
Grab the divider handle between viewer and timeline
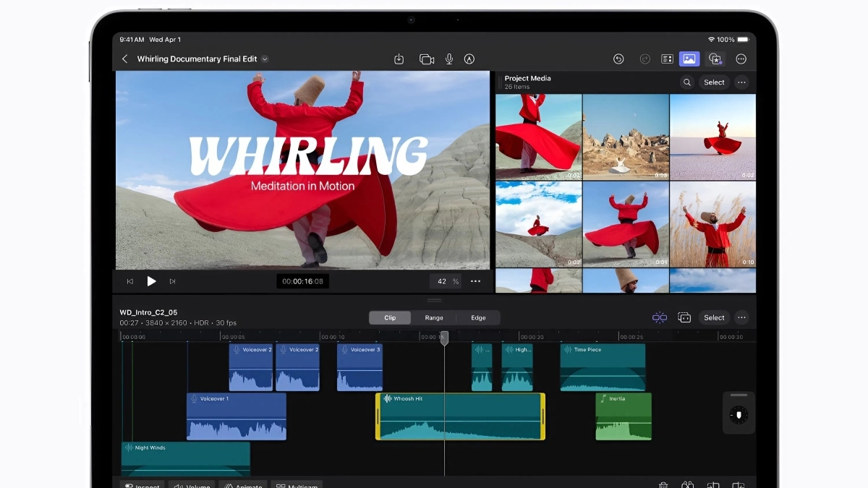pyautogui.click(x=434, y=300)
